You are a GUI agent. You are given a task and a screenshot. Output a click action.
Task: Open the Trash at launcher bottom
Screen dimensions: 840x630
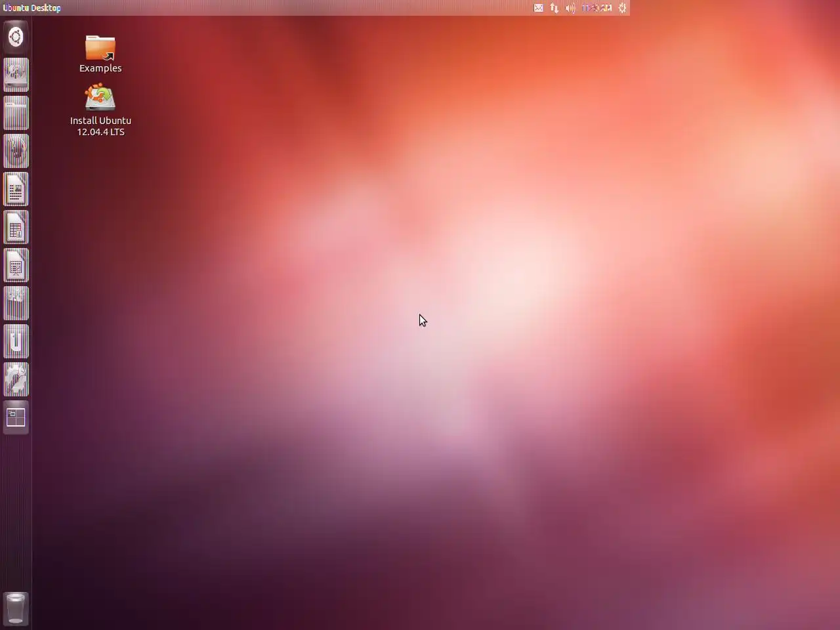16,608
